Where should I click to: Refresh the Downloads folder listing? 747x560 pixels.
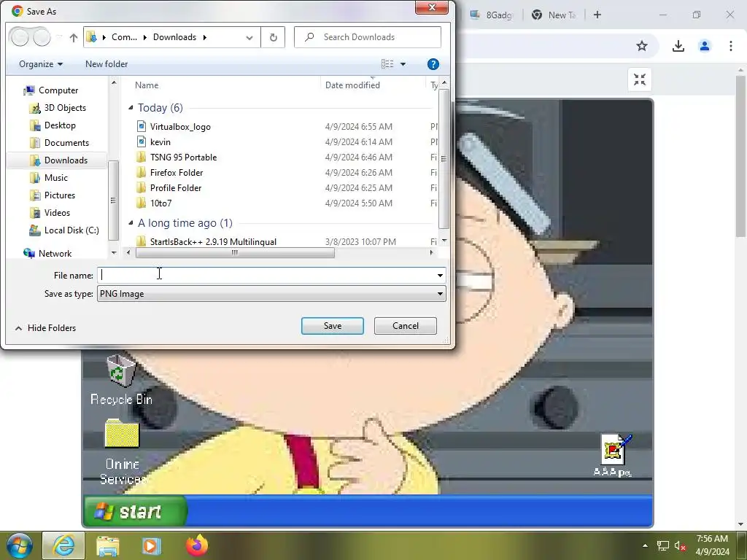click(x=273, y=37)
